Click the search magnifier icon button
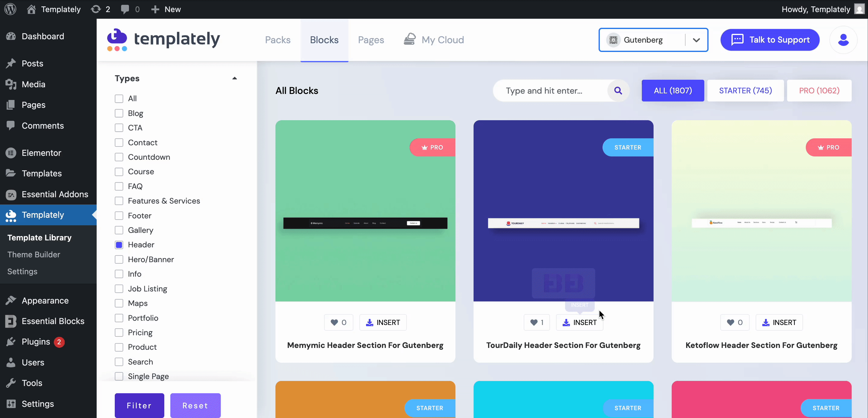The width and height of the screenshot is (868, 418). point(618,90)
